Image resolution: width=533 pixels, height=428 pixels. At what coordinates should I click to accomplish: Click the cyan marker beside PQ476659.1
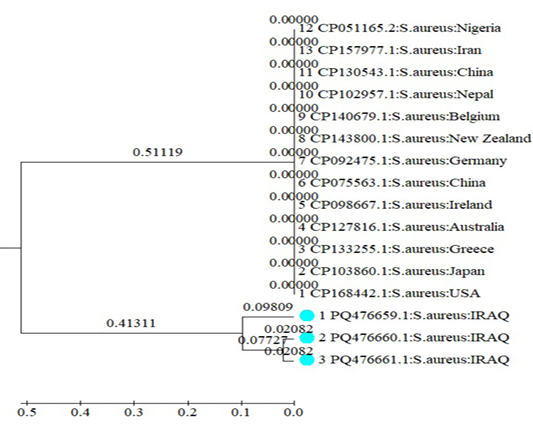pyautogui.click(x=307, y=315)
